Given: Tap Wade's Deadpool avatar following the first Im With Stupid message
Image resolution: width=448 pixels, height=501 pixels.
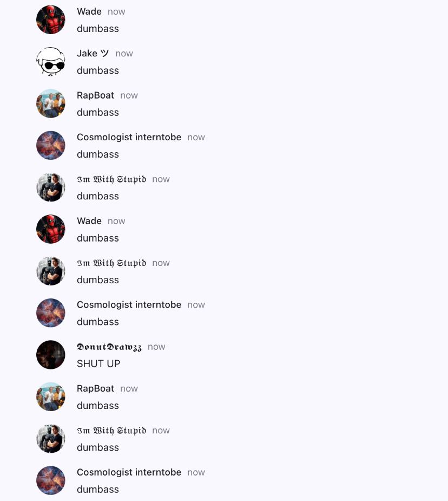Looking at the screenshot, I should (x=51, y=229).
